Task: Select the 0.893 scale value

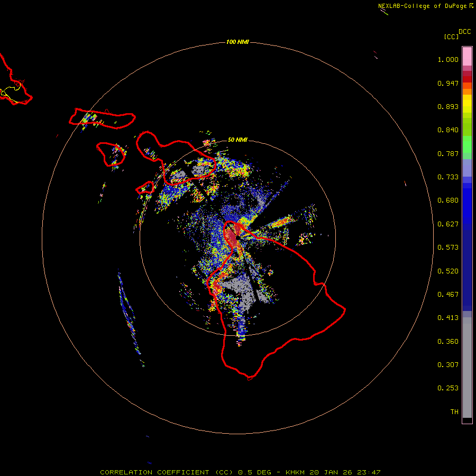Action: click(x=448, y=106)
